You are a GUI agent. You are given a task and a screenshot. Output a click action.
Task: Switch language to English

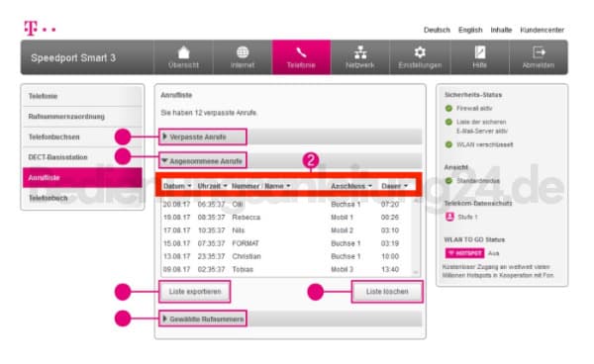coord(470,30)
